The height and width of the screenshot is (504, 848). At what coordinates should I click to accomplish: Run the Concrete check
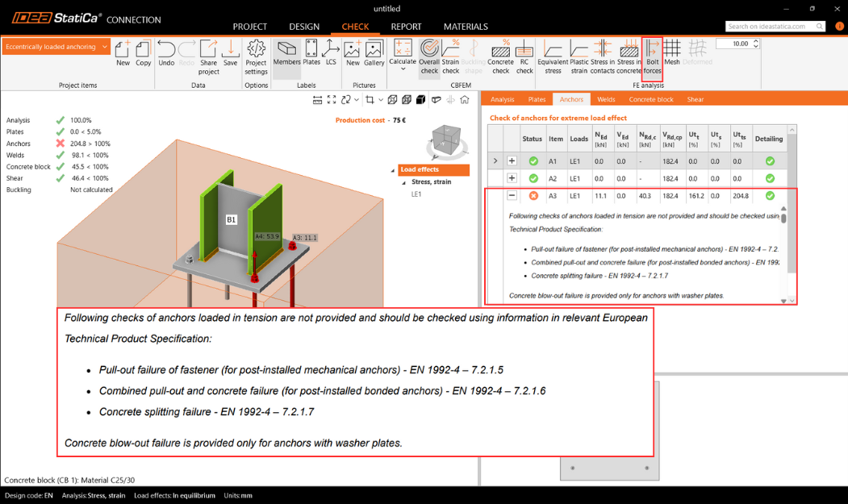500,56
